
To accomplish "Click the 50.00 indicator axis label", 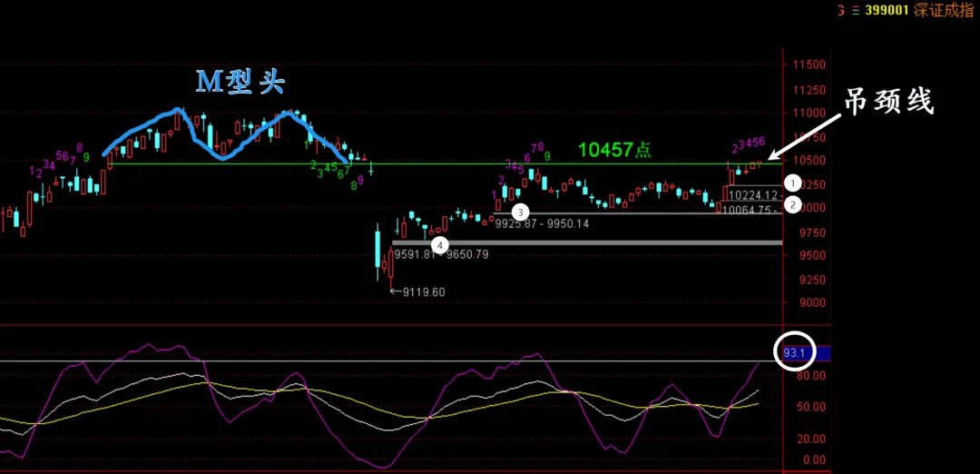I will (812, 407).
